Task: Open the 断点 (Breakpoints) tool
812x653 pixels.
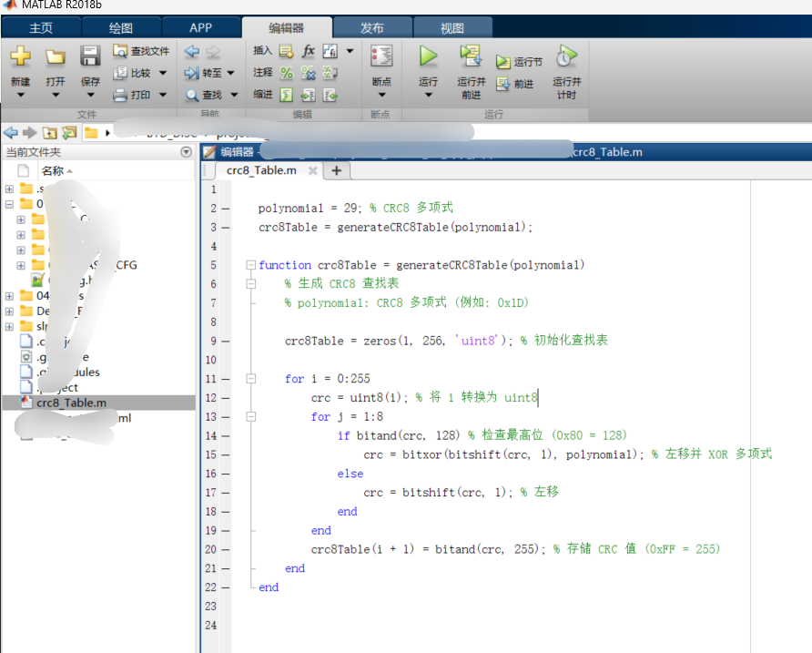Action: (x=381, y=56)
